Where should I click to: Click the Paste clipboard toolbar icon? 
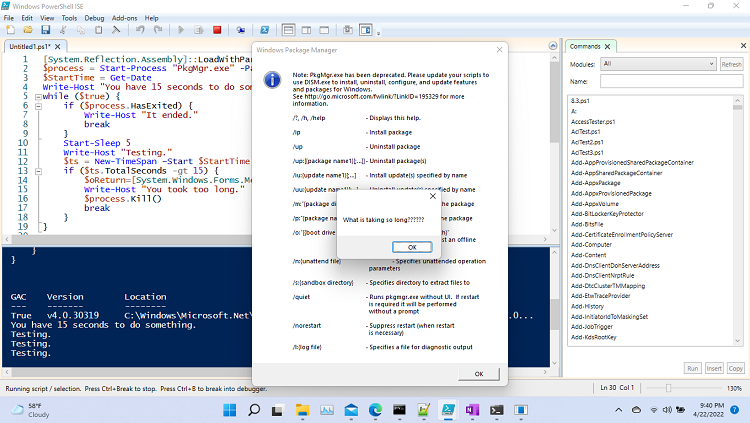point(99,30)
